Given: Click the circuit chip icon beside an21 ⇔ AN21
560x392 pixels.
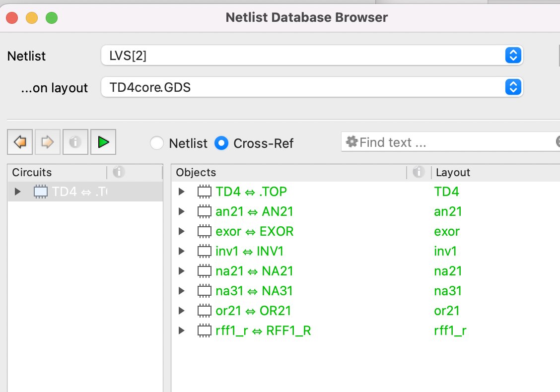Looking at the screenshot, I should (x=204, y=212).
